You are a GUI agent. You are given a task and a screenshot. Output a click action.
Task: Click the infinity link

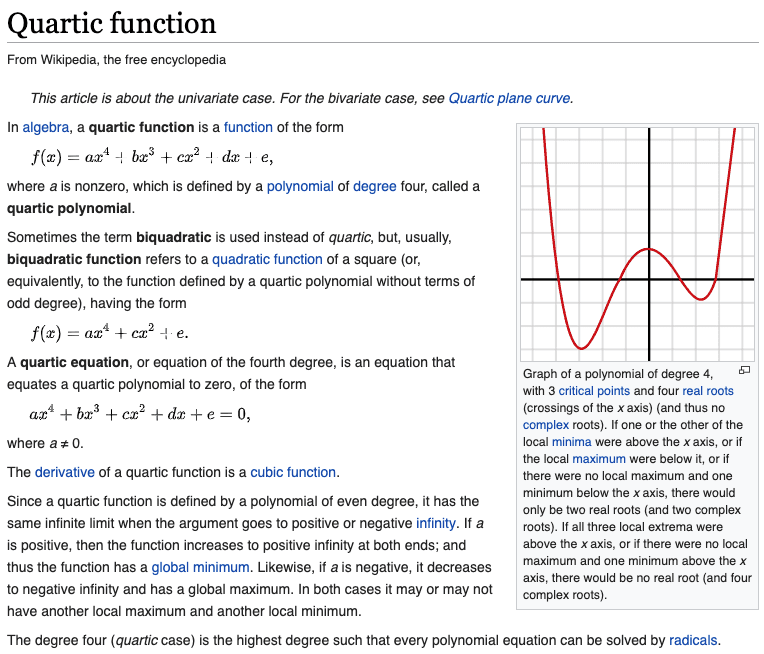pos(436,523)
